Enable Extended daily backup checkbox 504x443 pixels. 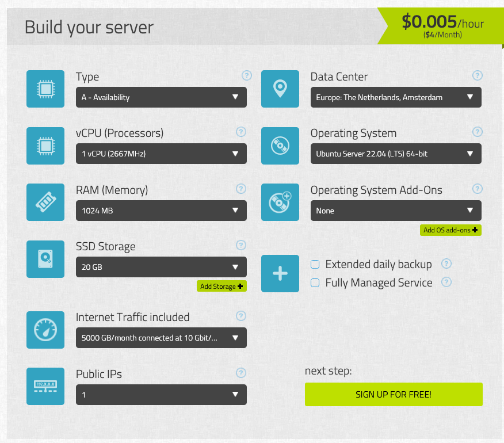coord(315,264)
